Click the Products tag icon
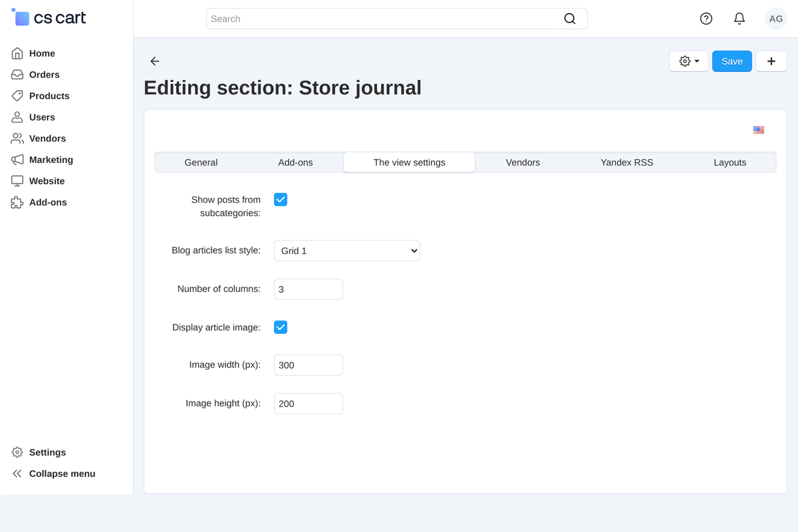The height and width of the screenshot is (532, 798). click(17, 96)
